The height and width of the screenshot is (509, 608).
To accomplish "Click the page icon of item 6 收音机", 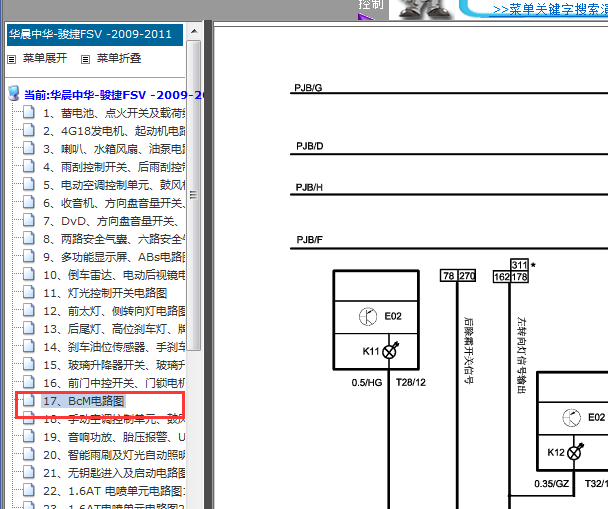I will tap(29, 202).
